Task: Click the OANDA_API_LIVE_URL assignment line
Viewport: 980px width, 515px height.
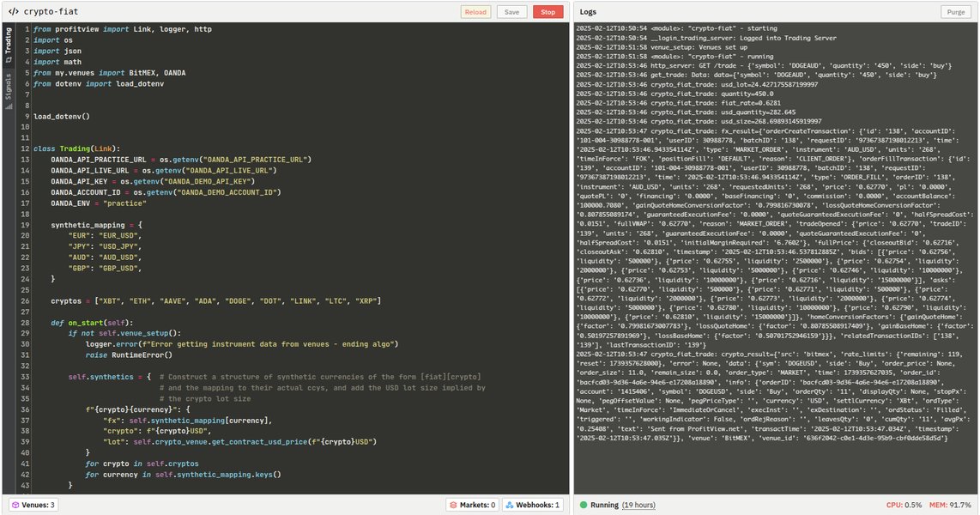Action: pyautogui.click(x=164, y=171)
